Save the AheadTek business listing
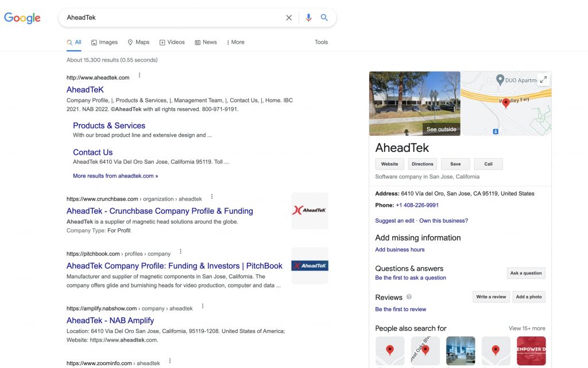 click(455, 164)
